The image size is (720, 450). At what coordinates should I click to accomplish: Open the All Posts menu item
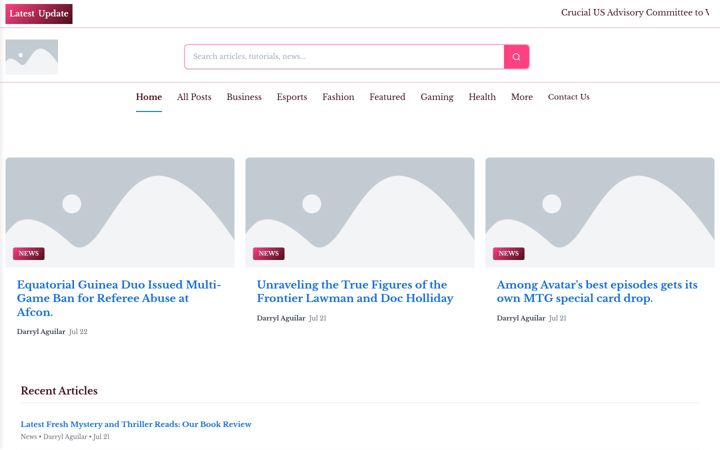pyautogui.click(x=194, y=97)
